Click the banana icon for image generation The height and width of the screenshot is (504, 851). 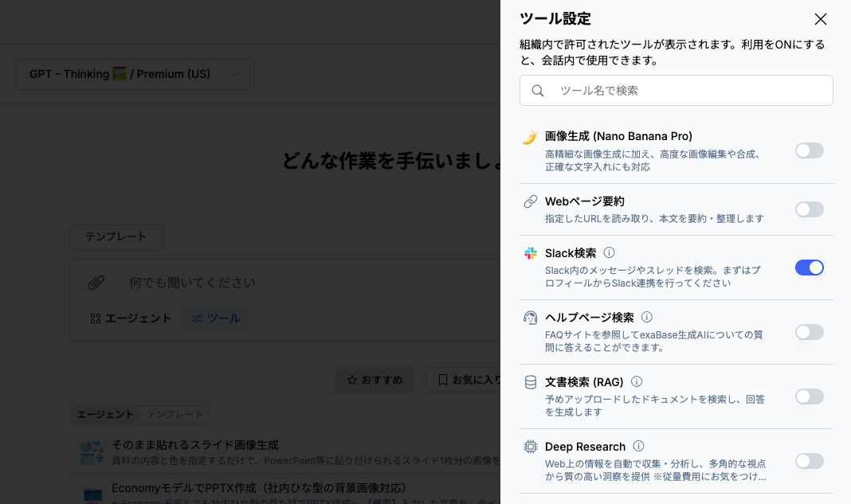click(x=530, y=137)
